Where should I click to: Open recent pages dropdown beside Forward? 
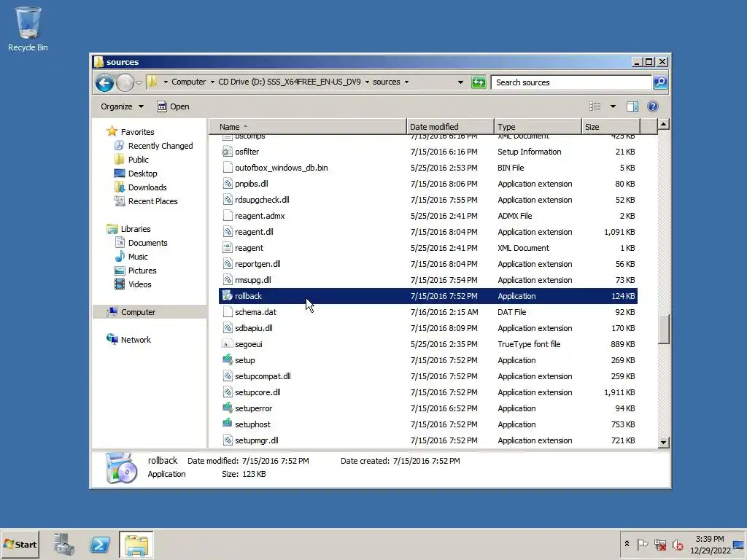[139, 83]
